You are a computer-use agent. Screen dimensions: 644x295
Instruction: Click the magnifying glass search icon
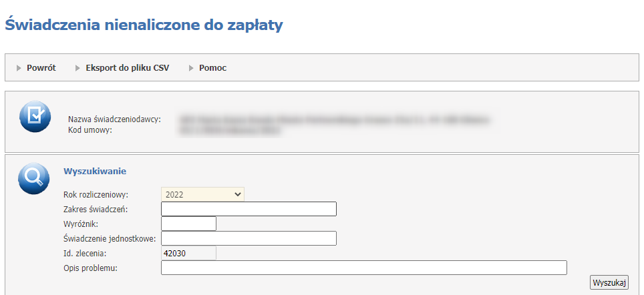pos(33,178)
